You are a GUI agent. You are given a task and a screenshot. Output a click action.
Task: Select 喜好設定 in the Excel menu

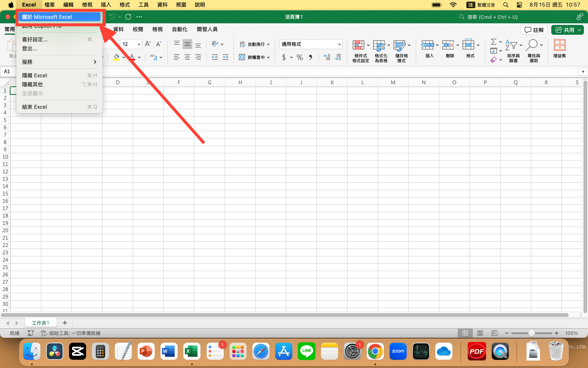pyautogui.click(x=35, y=39)
